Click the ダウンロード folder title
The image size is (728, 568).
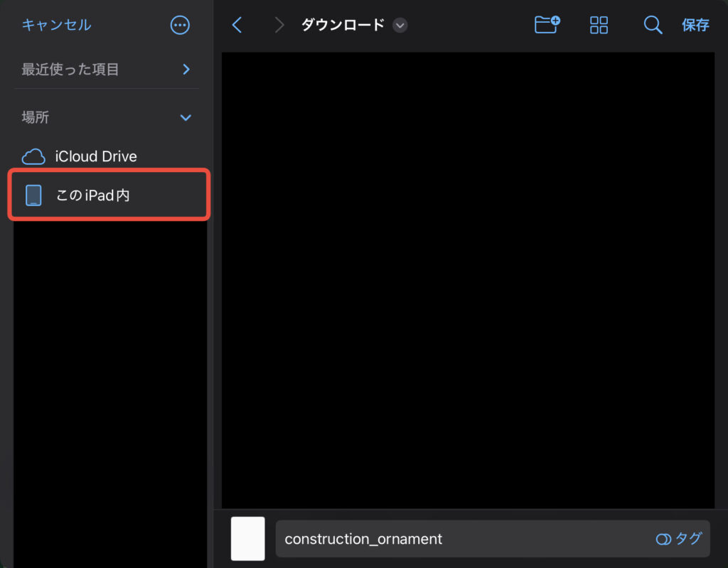click(x=343, y=25)
